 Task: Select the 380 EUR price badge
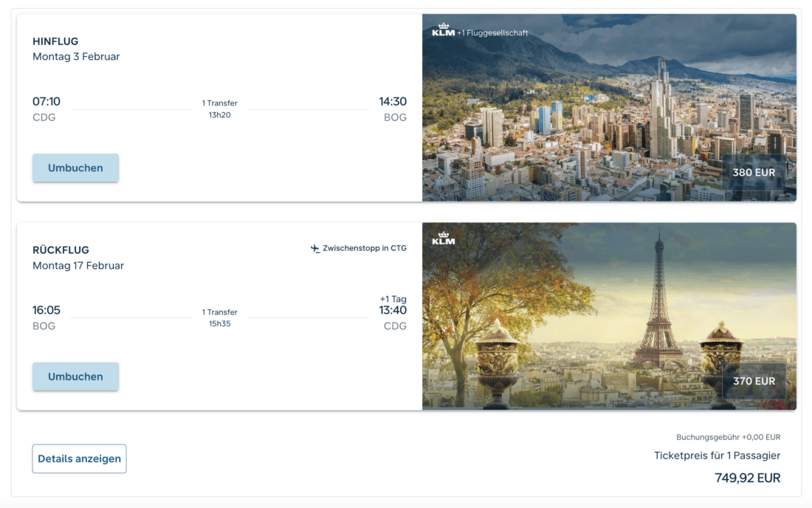coord(754,173)
